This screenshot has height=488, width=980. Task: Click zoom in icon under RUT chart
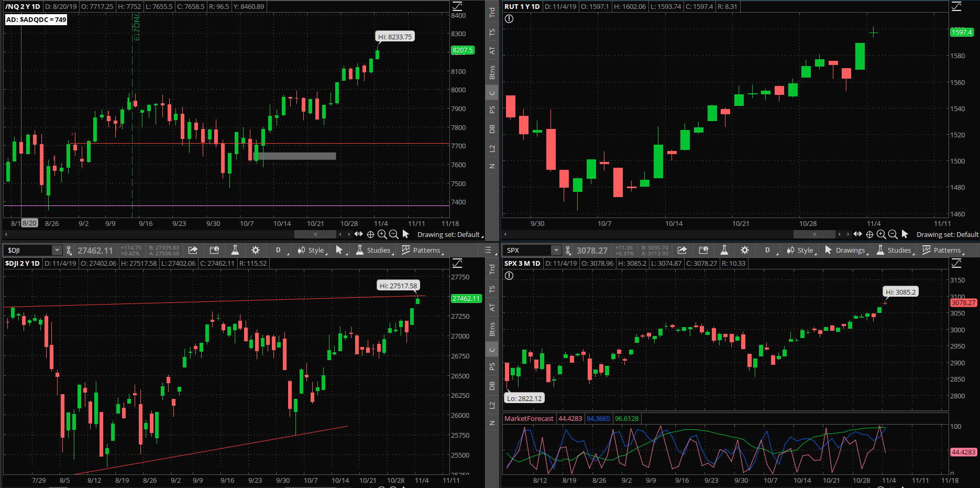point(881,234)
